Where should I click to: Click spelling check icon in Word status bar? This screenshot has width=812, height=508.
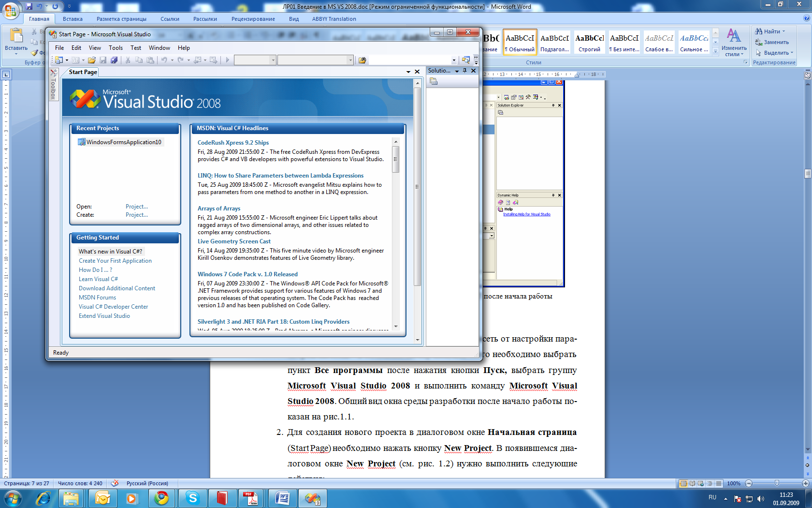coord(115,483)
